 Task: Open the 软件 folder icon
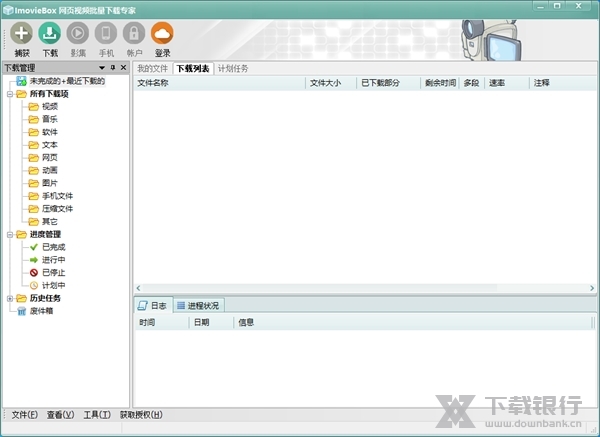34,132
